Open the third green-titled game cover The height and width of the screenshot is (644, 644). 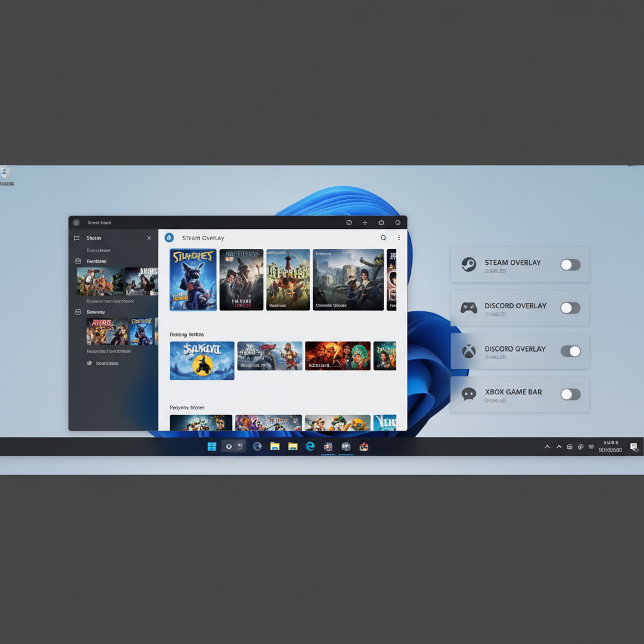(288, 280)
